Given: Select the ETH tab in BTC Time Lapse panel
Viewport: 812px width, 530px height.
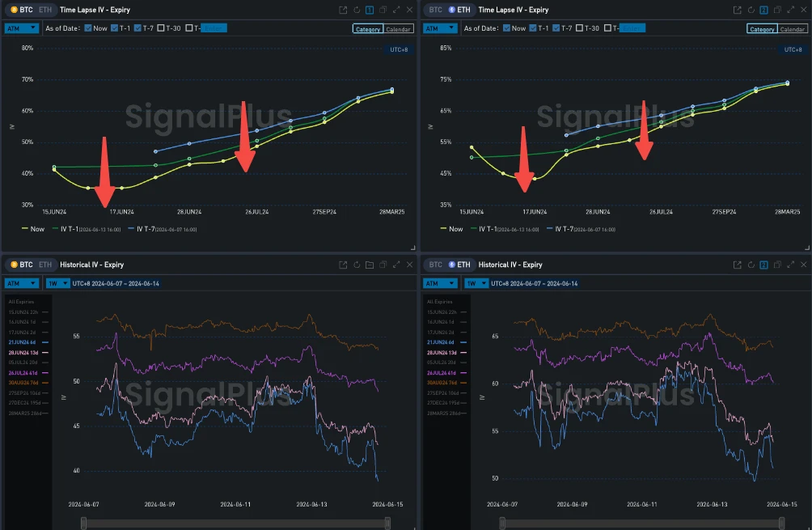Looking at the screenshot, I should coord(44,10).
